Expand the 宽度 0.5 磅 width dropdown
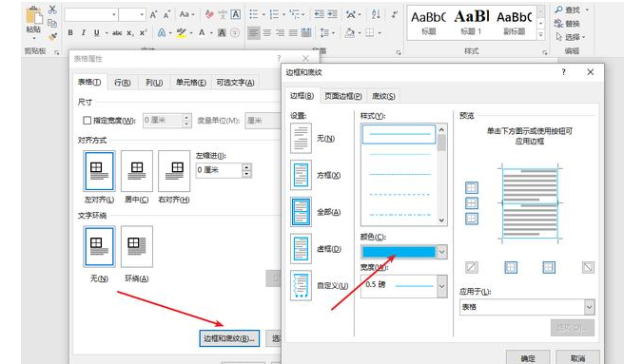624x364 pixels. click(441, 286)
